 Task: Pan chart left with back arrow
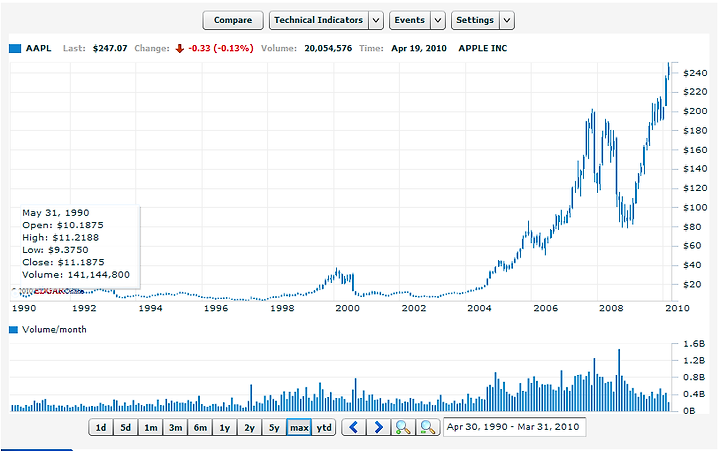click(354, 428)
